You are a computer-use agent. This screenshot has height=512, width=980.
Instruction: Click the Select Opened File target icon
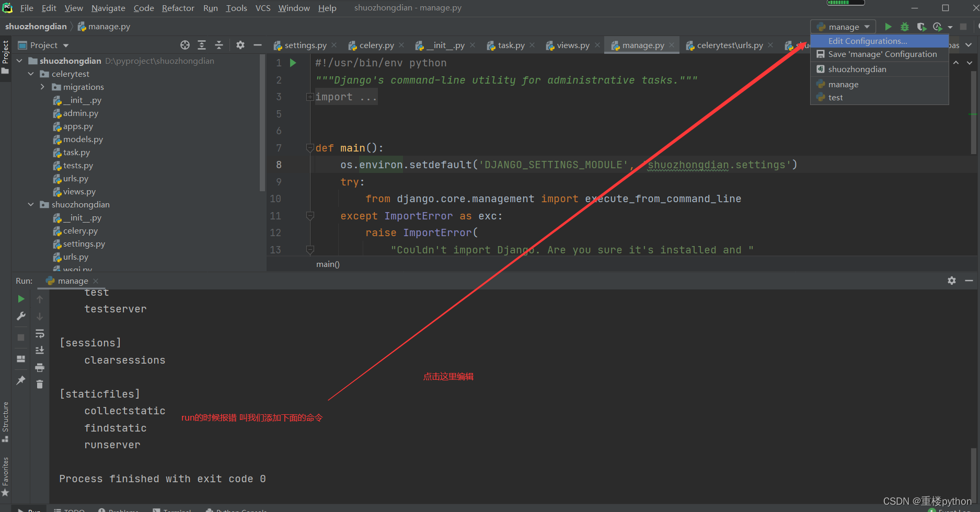(x=185, y=45)
